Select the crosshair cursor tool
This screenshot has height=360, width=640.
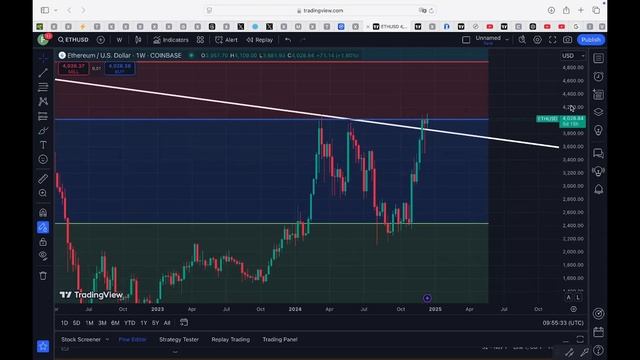[43, 58]
